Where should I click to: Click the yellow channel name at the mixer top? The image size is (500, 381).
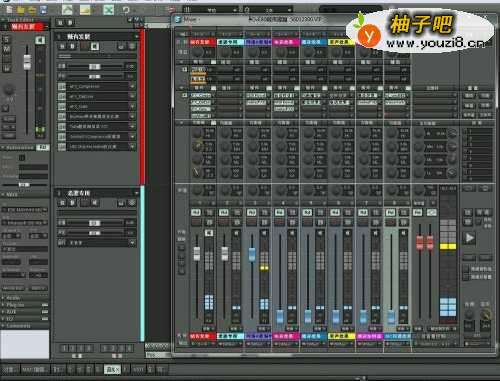[341, 42]
